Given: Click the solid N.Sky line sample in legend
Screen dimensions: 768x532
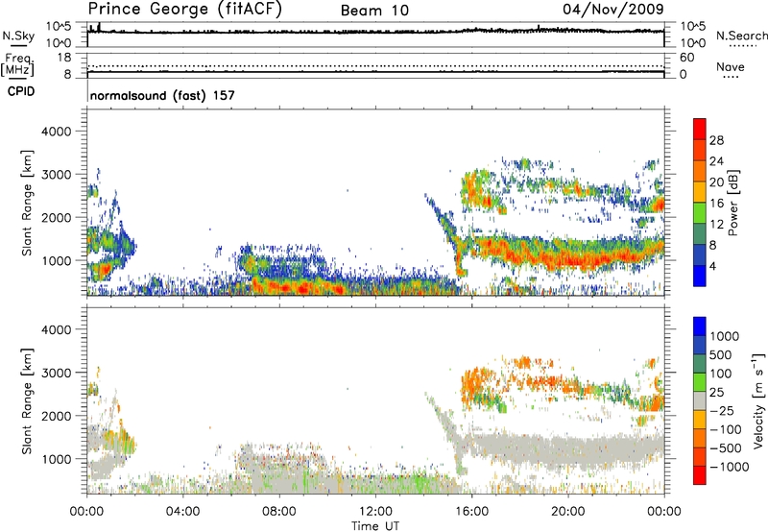Looking at the screenshot, I should [x=18, y=46].
